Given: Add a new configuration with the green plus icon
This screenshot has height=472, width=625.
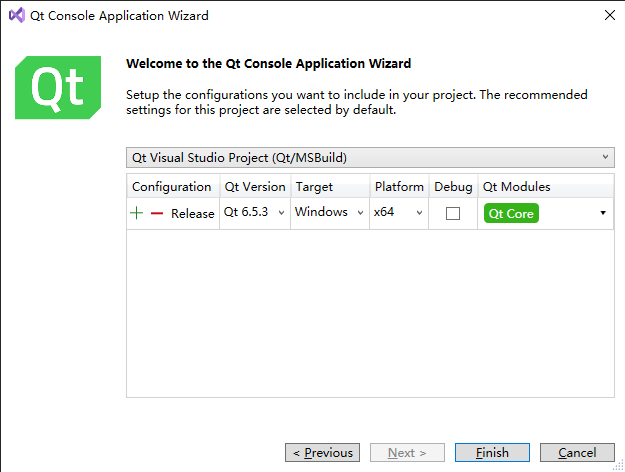Looking at the screenshot, I should coord(136,213).
